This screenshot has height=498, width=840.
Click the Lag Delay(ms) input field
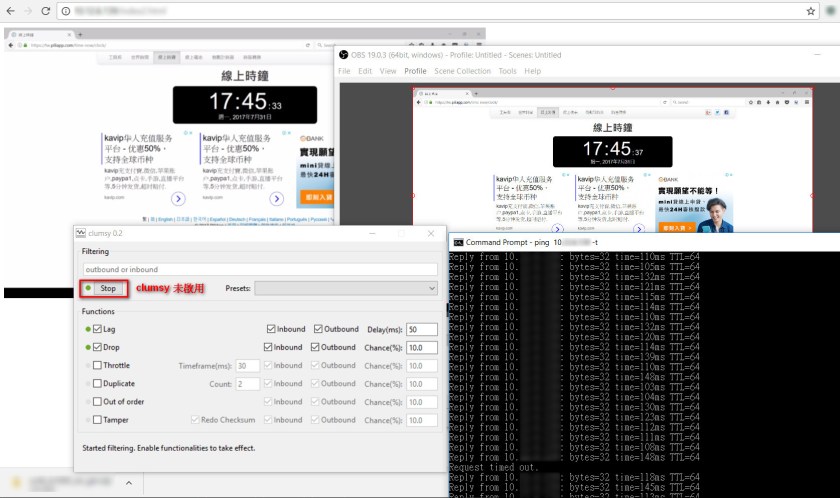point(421,329)
